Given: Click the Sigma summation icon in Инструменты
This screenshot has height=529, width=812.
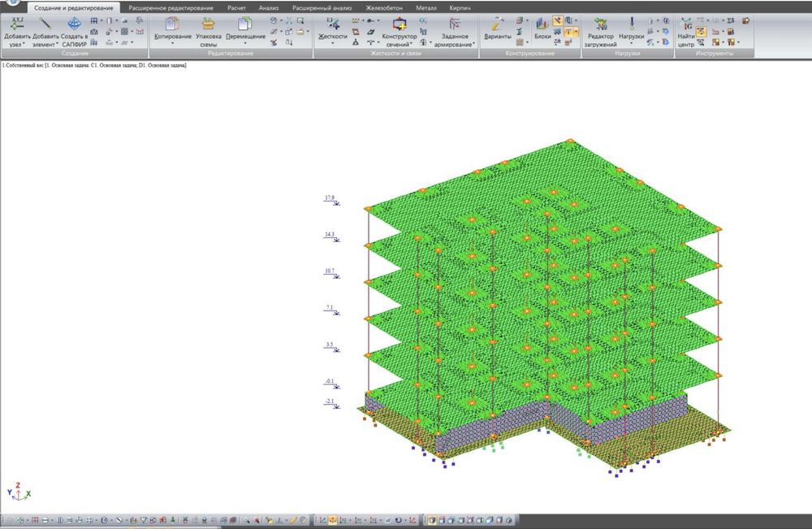Looking at the screenshot, I should pyautogui.click(x=730, y=21).
